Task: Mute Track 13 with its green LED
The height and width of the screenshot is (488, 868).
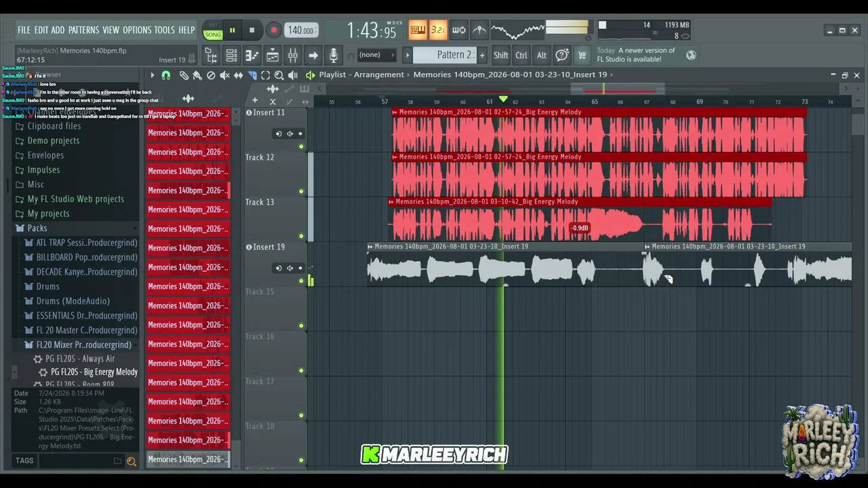Action: tap(302, 236)
